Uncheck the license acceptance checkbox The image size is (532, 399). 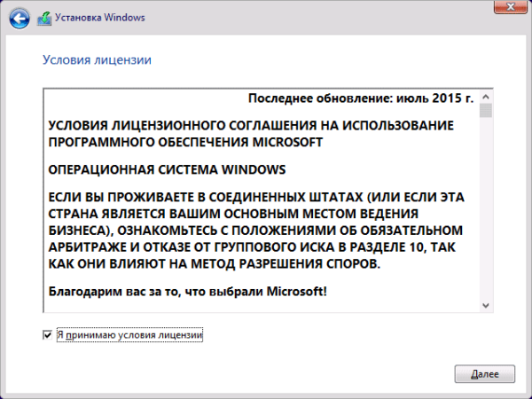(48, 335)
